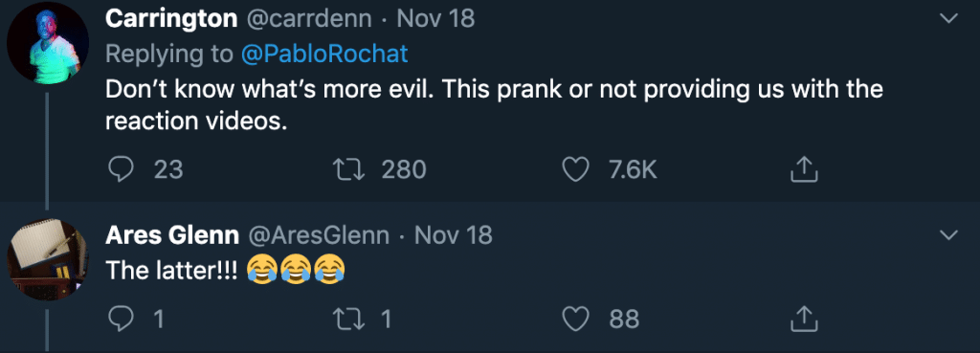Open the Ares Glenn display name
Viewport: 980px width, 353px height.
pyautogui.click(x=172, y=235)
